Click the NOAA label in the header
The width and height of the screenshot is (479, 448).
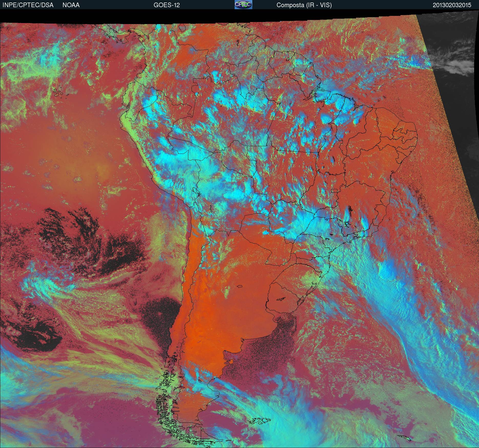[x=71, y=5]
